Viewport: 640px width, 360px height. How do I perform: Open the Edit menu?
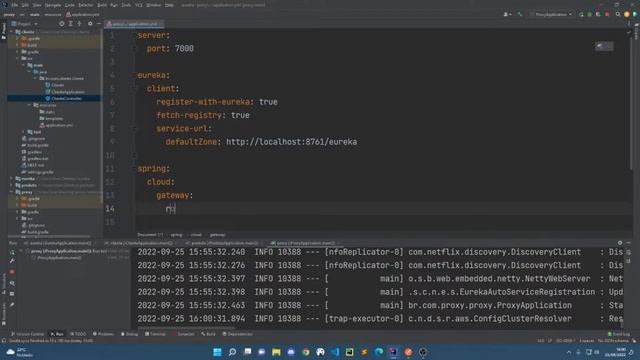pyautogui.click(x=25, y=5)
